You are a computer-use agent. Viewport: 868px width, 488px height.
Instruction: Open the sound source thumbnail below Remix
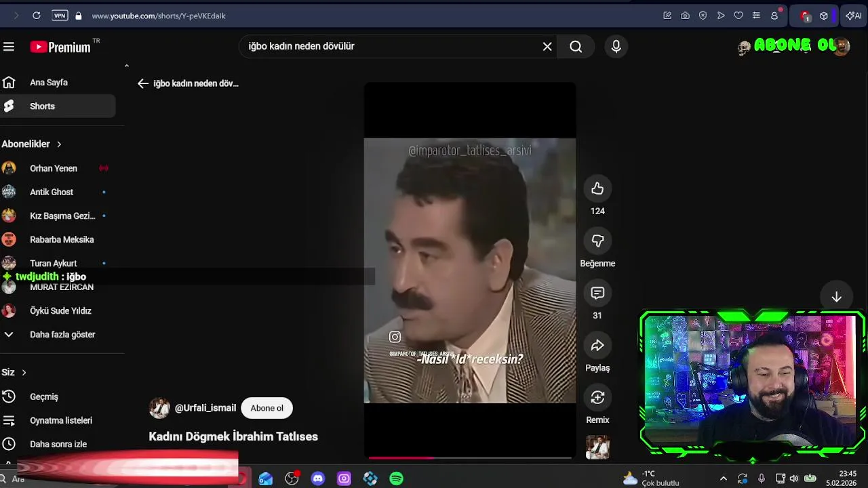tap(597, 447)
